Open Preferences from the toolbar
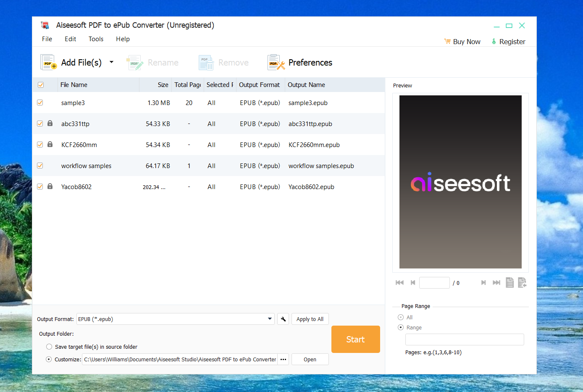This screenshot has width=583, height=392. (300, 63)
